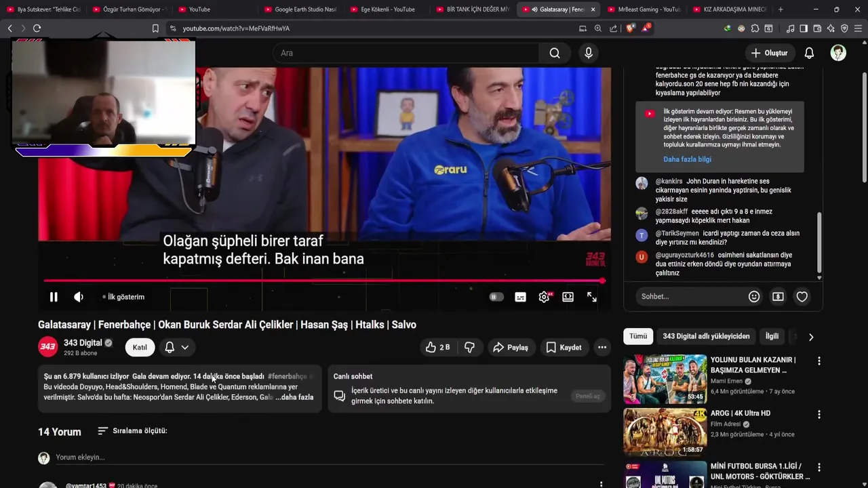Toggle the browser sidebar panel icon
The height and width of the screenshot is (488, 868).
pos(804,28)
